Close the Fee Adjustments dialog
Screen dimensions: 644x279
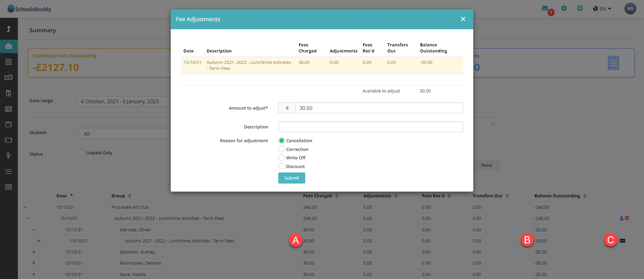[463, 19]
